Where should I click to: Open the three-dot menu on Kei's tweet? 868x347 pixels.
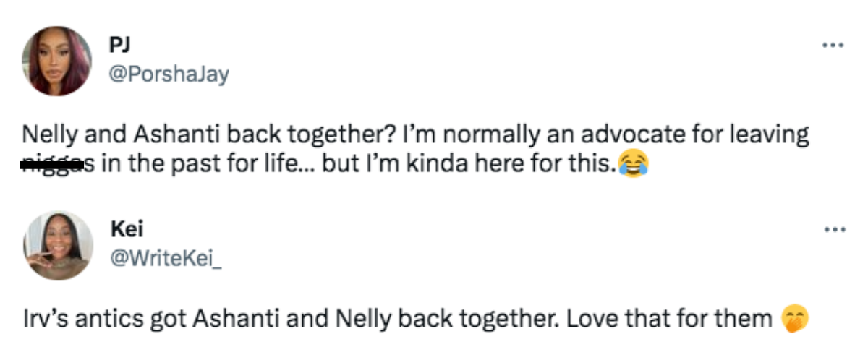coord(833,229)
